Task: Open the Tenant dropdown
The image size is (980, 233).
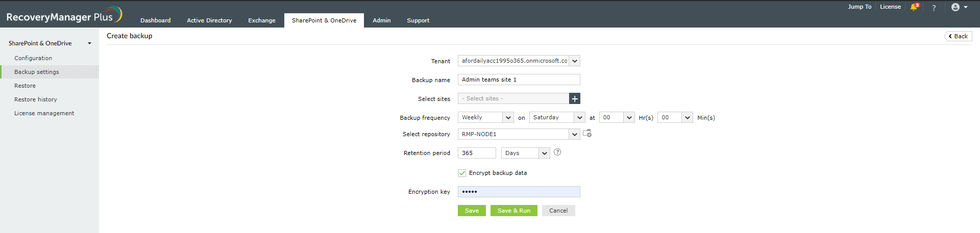Action: tap(575, 61)
